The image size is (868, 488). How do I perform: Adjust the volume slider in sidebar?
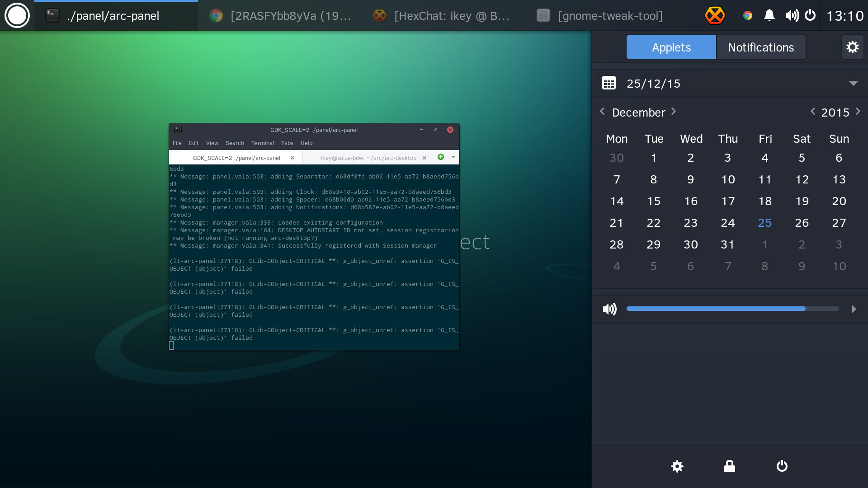tap(732, 309)
